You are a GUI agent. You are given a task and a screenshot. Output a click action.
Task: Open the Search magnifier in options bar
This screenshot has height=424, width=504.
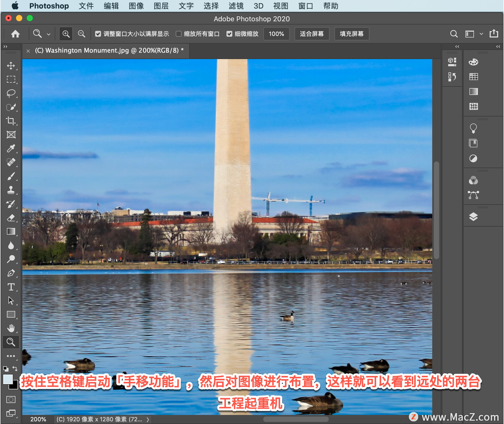pos(454,34)
